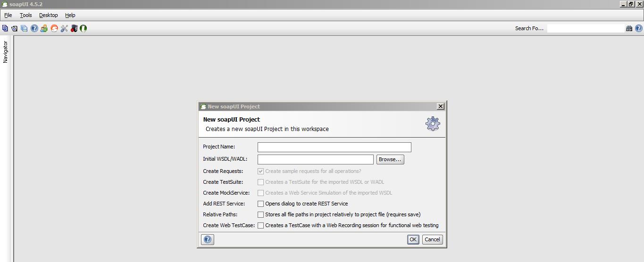This screenshot has height=262, width=644.
Task: Open the File menu
Action: coord(8,15)
